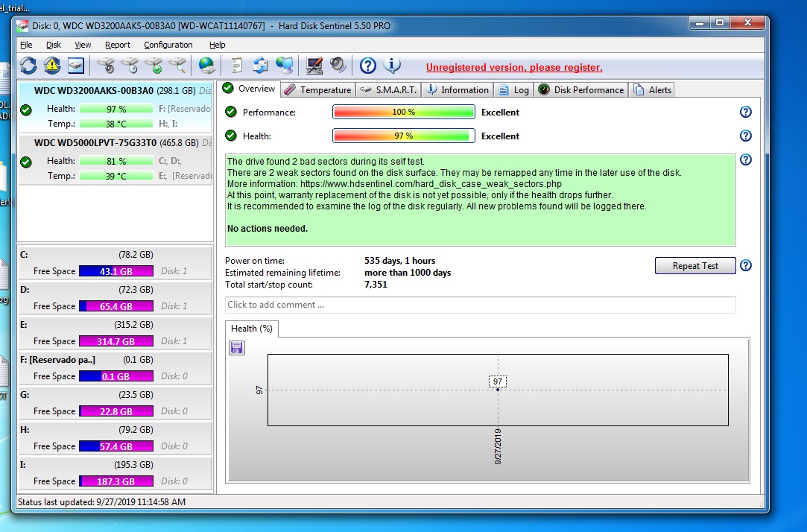The width and height of the screenshot is (807, 532).
Task: Open the Configuration menu
Action: pyautogui.click(x=168, y=45)
